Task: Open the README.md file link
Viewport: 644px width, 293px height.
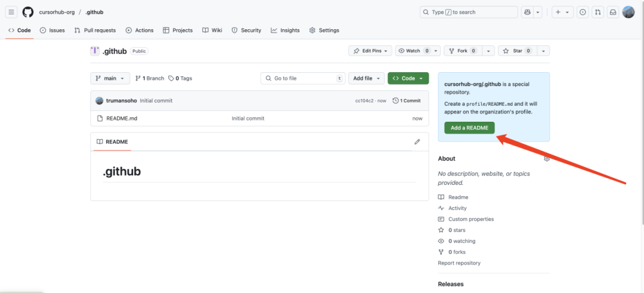Action: [x=122, y=118]
